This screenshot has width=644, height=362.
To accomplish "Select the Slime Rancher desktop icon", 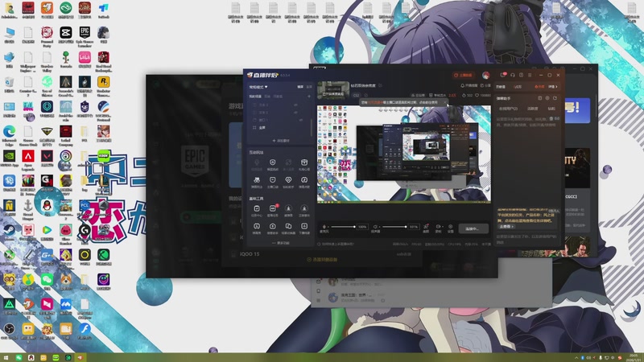I will click(66, 230).
